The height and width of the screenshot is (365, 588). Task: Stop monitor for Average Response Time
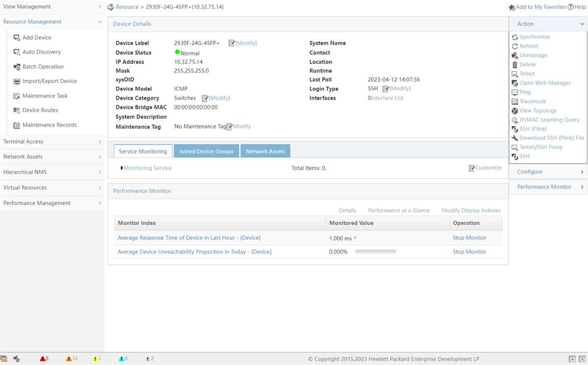pyautogui.click(x=469, y=238)
